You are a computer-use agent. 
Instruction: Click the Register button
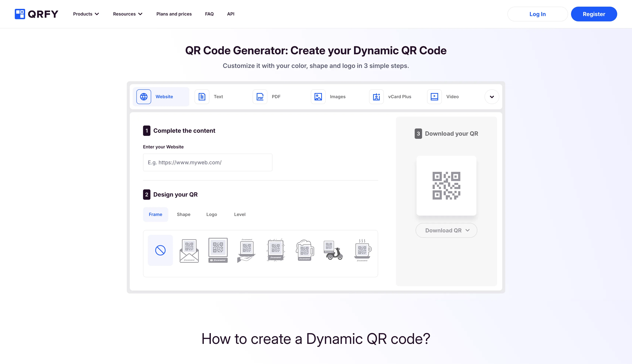(594, 14)
